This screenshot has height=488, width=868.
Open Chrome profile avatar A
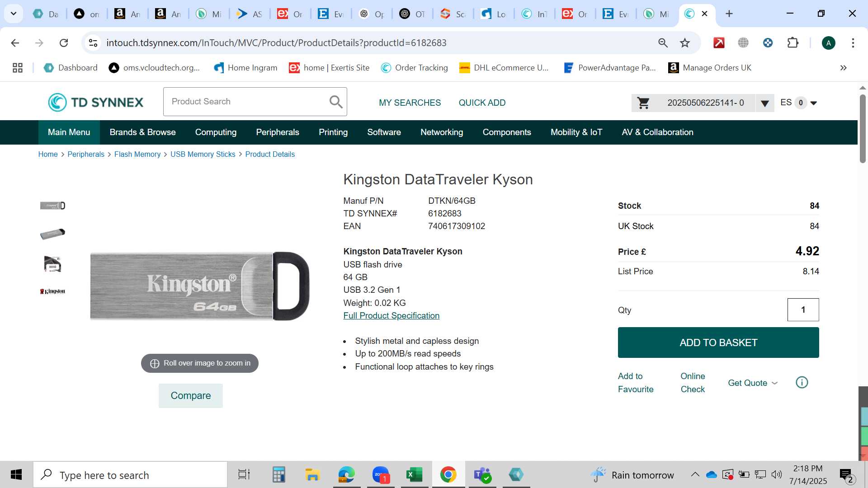[x=828, y=43]
